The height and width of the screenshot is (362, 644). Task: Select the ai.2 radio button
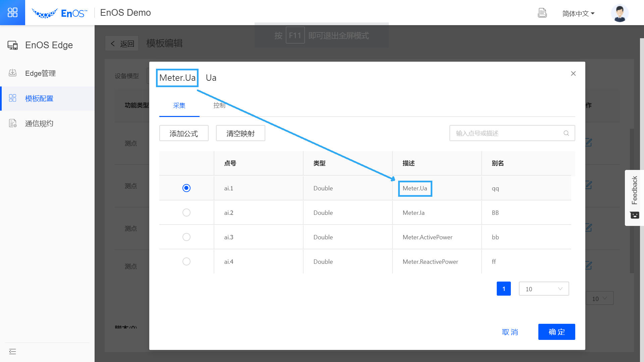pyautogui.click(x=186, y=213)
